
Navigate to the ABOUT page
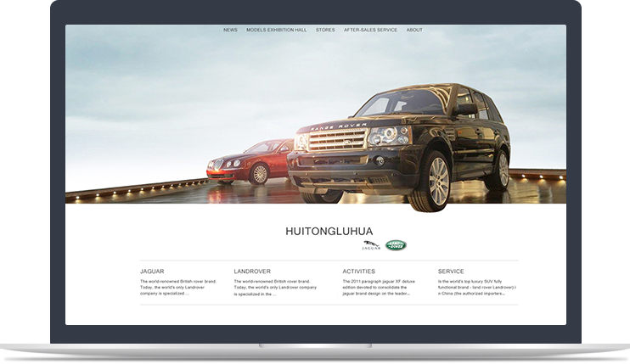(414, 31)
